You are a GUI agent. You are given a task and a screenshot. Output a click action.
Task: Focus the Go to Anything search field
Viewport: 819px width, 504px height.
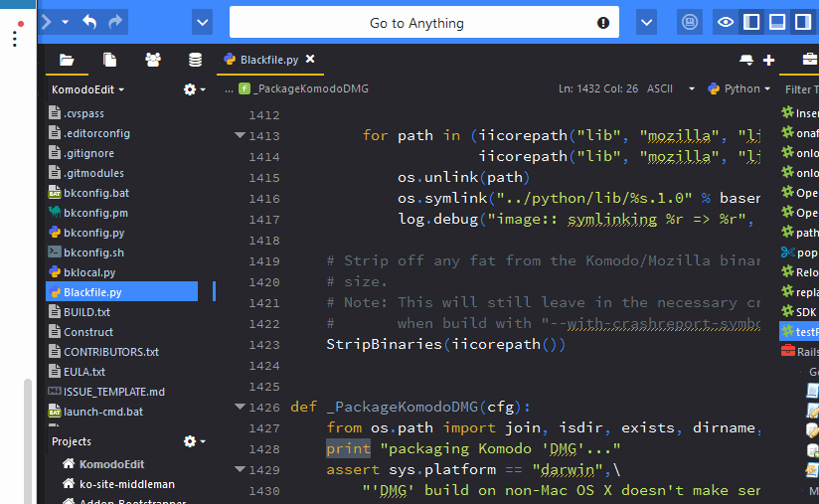(x=424, y=23)
